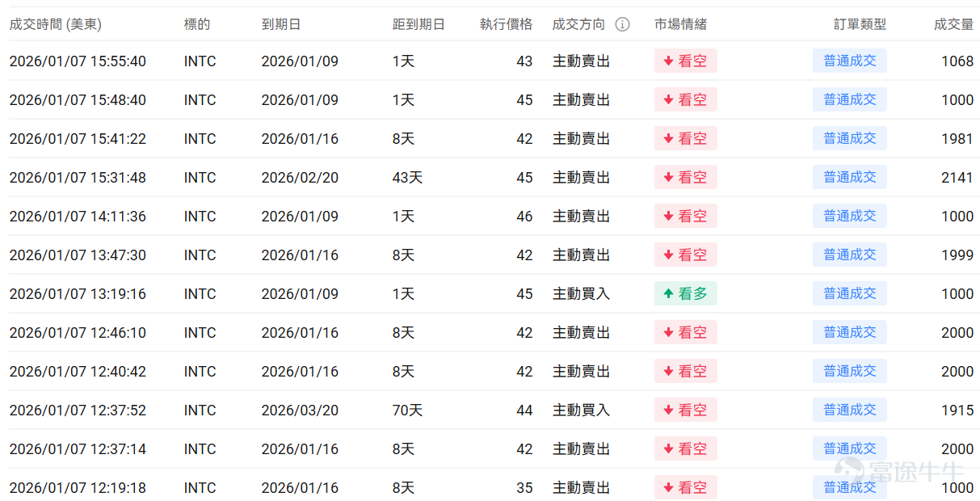The height and width of the screenshot is (501, 980).
Task: Click volume value 1915
Action: 957,410
